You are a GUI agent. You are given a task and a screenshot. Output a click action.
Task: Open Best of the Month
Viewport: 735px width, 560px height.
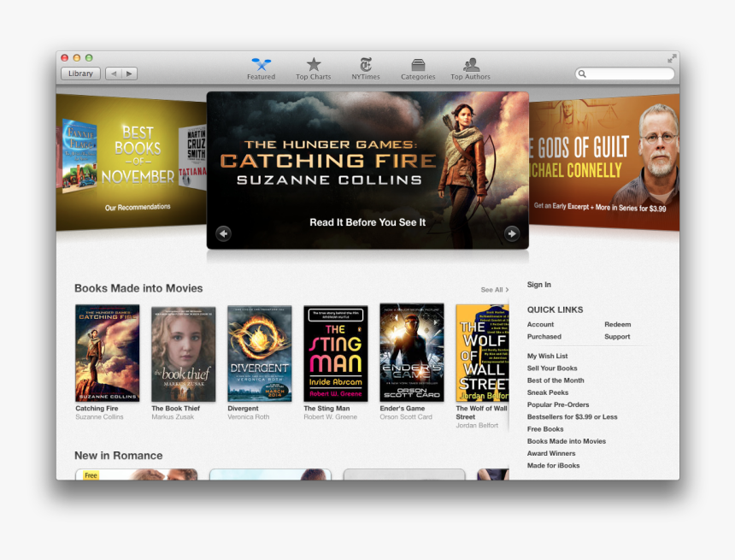556,380
